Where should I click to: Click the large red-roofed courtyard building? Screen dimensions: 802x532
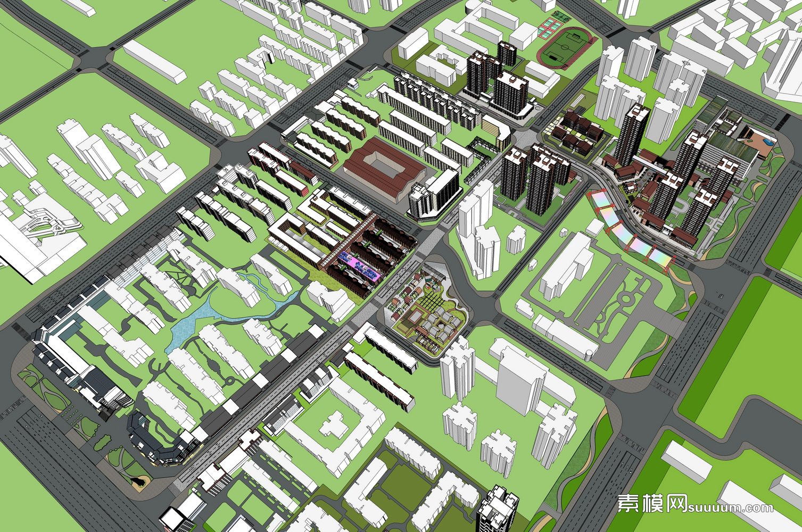pos(384,167)
